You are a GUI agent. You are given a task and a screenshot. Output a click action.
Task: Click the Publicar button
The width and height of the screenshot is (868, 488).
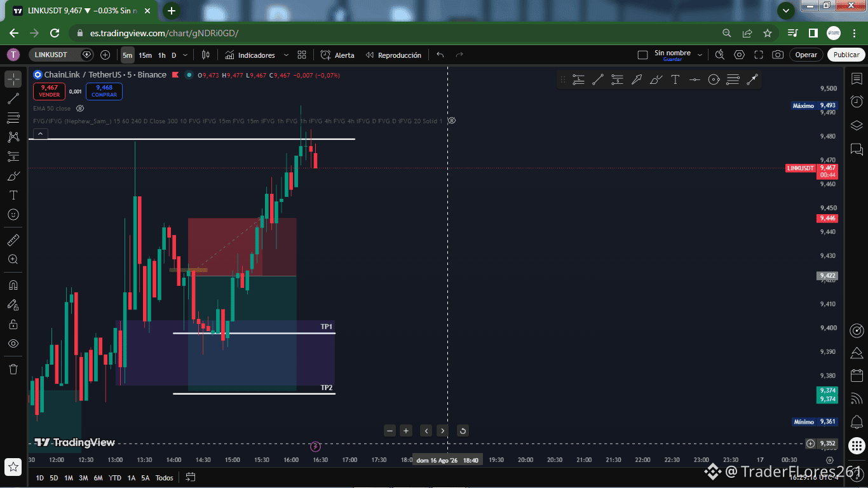tap(846, 55)
